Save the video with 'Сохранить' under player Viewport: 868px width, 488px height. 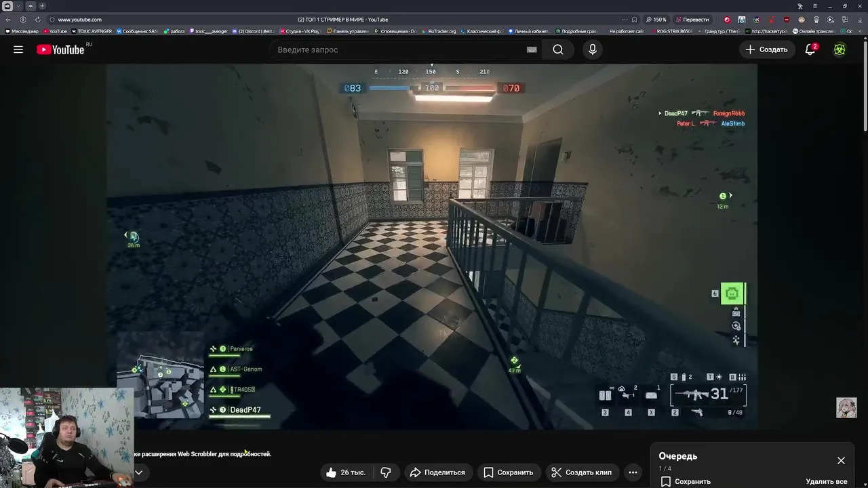(509, 472)
